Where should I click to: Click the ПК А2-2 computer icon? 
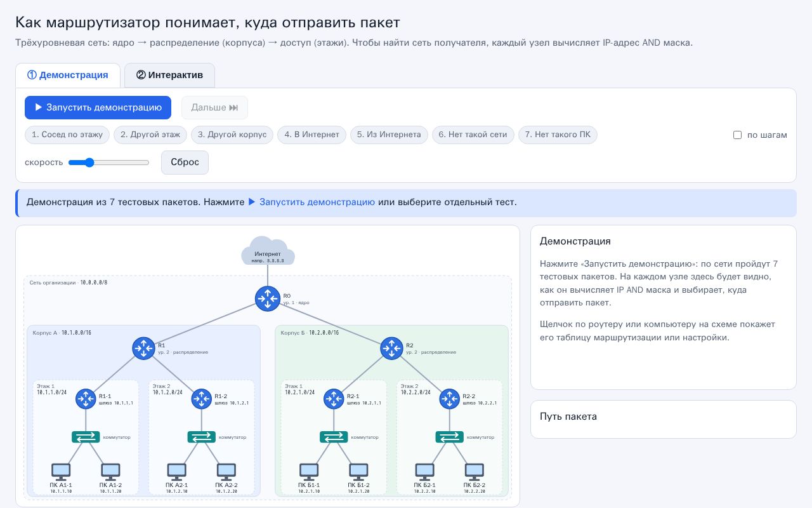coord(226,471)
